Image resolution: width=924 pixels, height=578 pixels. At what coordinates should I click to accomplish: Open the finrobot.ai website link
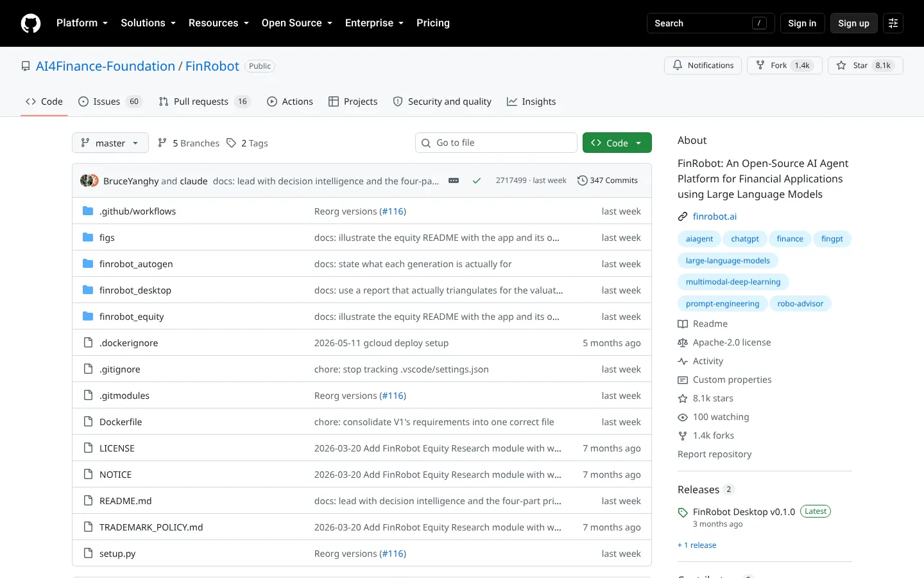[715, 216]
